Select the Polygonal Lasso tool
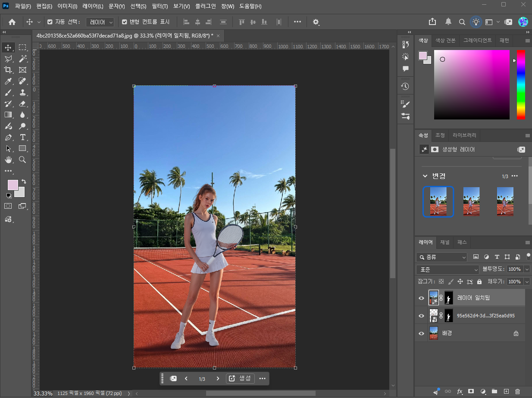Screen dimensions: 532x398 [x=8, y=59]
